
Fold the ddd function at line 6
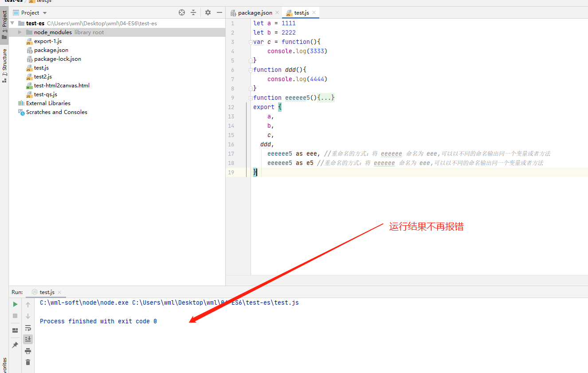click(x=250, y=70)
